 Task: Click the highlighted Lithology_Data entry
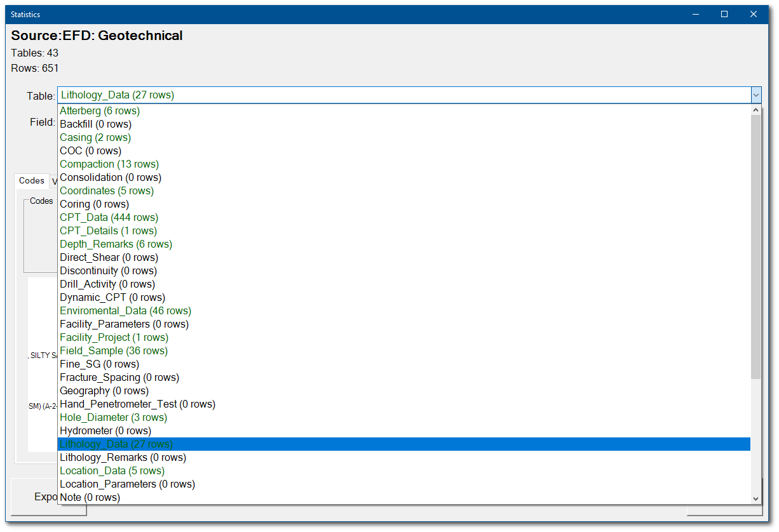click(116, 444)
